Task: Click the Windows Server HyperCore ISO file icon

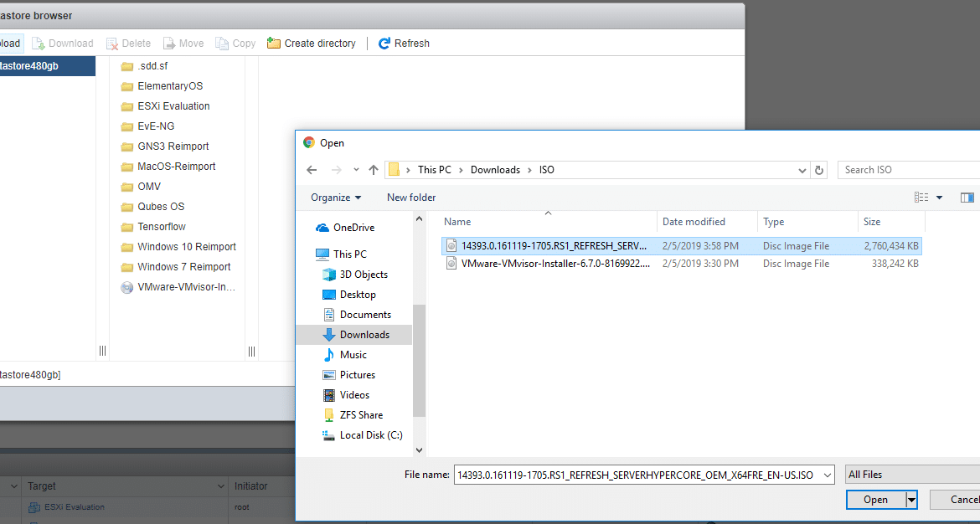Action: 451,246
